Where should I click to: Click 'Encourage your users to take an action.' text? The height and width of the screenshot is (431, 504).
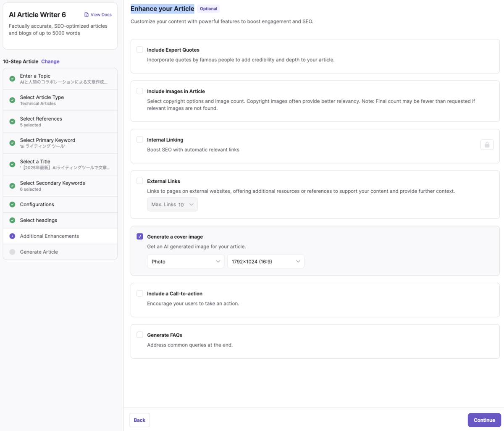[193, 303]
